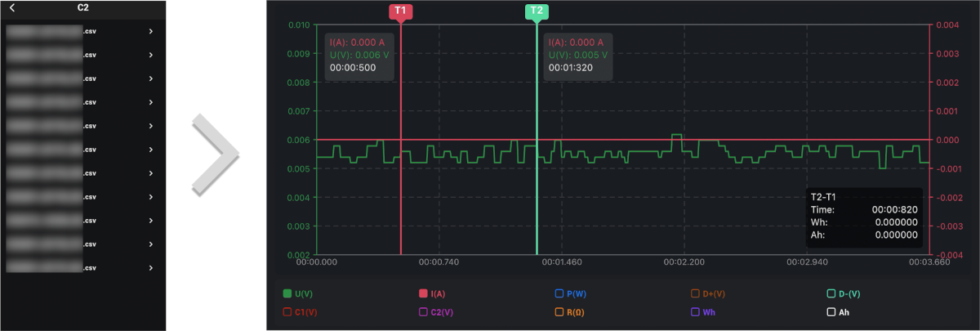Toggle the I(A) current trace checkbox
Screen dimensions: 980x331
423,293
